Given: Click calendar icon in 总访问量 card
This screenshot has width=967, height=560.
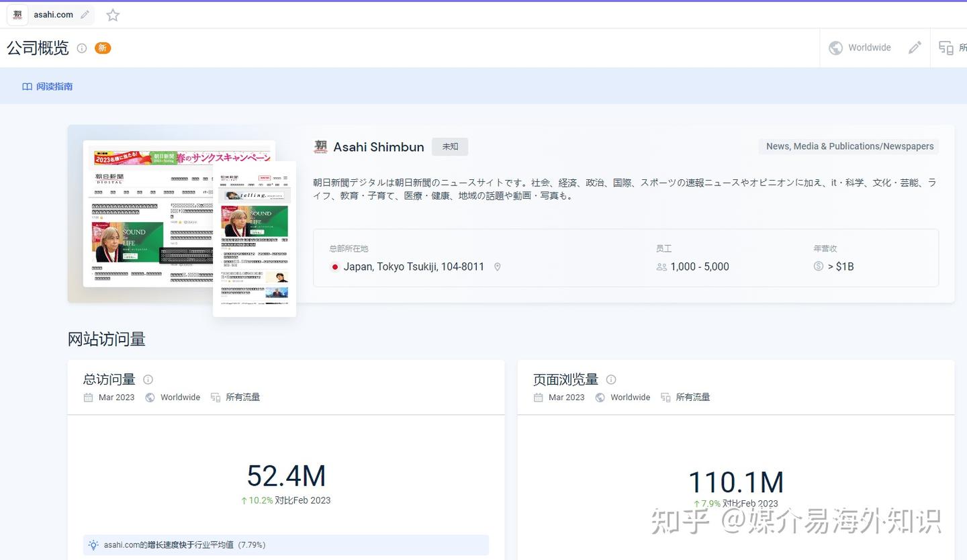Looking at the screenshot, I should [88, 398].
